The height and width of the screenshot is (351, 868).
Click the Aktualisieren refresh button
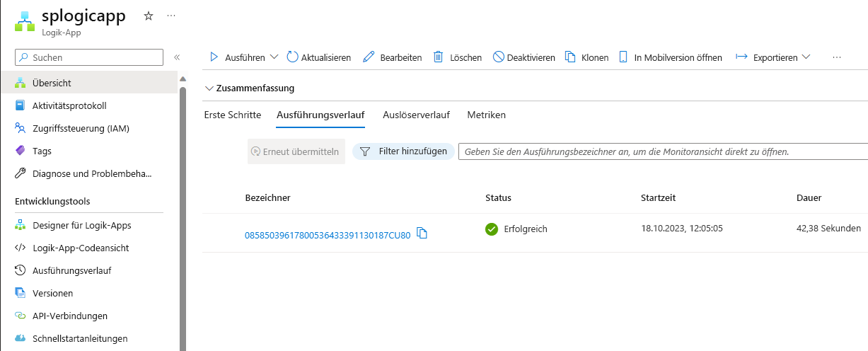[x=319, y=57]
